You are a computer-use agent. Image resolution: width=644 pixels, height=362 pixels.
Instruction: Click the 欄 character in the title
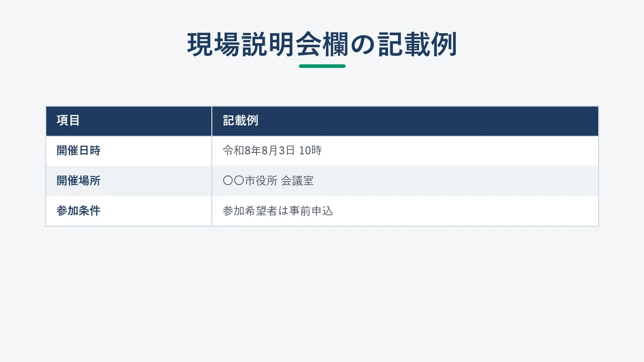(x=336, y=44)
